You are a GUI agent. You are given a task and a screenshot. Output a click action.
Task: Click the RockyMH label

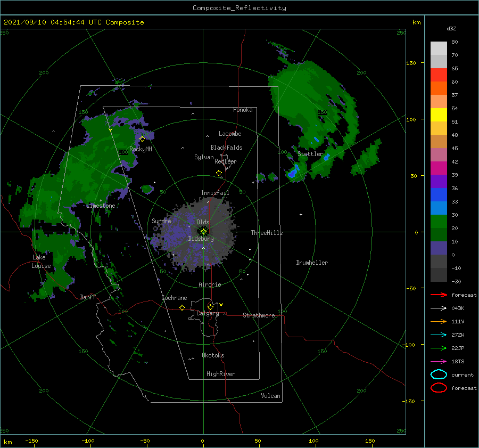(141, 149)
